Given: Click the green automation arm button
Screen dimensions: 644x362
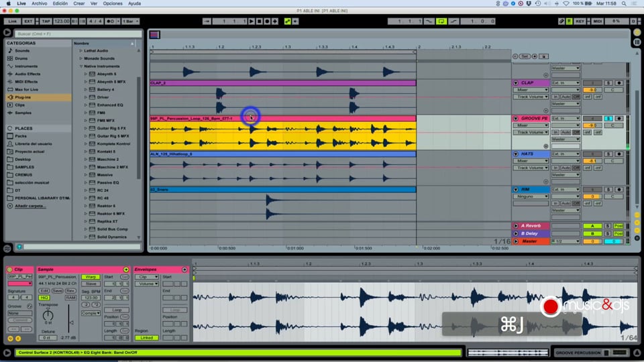Looking at the screenshot, I should 288,21.
